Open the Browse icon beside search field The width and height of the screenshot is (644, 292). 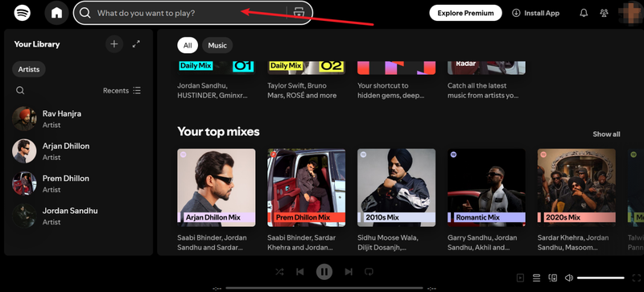tap(299, 13)
